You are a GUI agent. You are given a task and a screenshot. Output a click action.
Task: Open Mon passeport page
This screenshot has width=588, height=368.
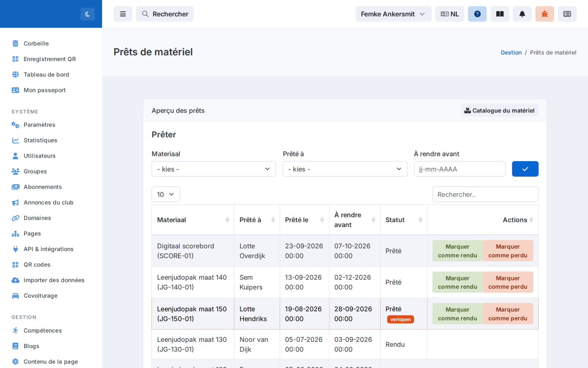44,90
